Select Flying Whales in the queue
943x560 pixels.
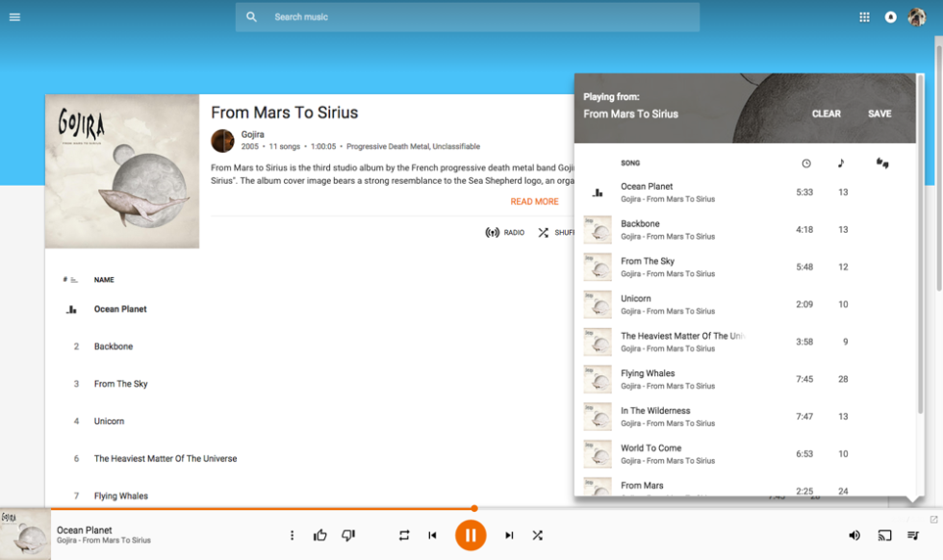[648, 373]
